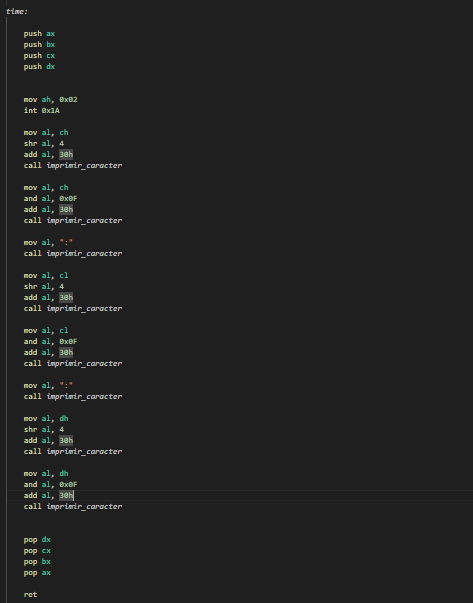Screen dimensions: 473x603
Task: Click the 'pop cx' instruction
Action: pos(37,551)
